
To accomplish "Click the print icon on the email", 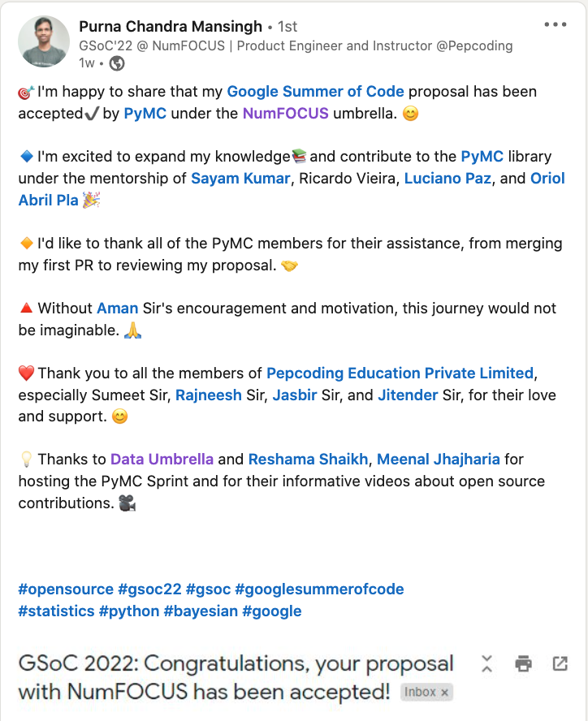I will (x=524, y=663).
